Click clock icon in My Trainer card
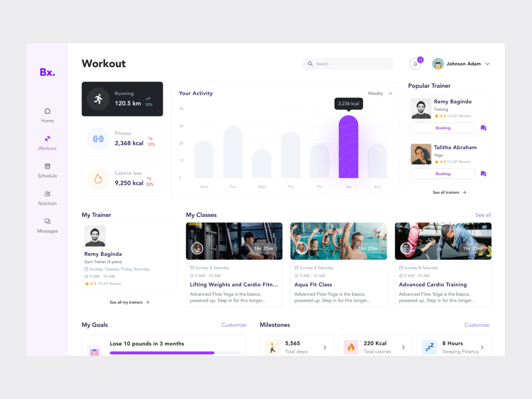 86,276
